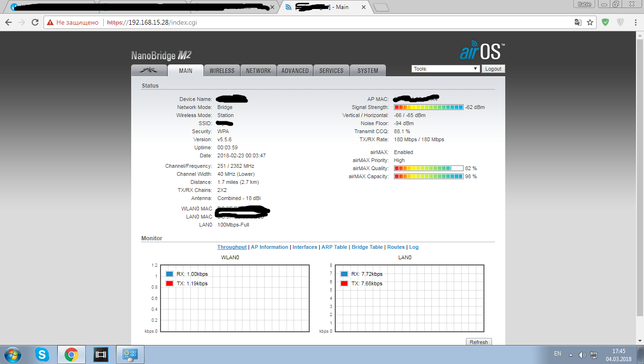Click the LAN0 100Mbps-Full value
Image resolution: width=644 pixels, height=364 pixels.
tap(233, 225)
